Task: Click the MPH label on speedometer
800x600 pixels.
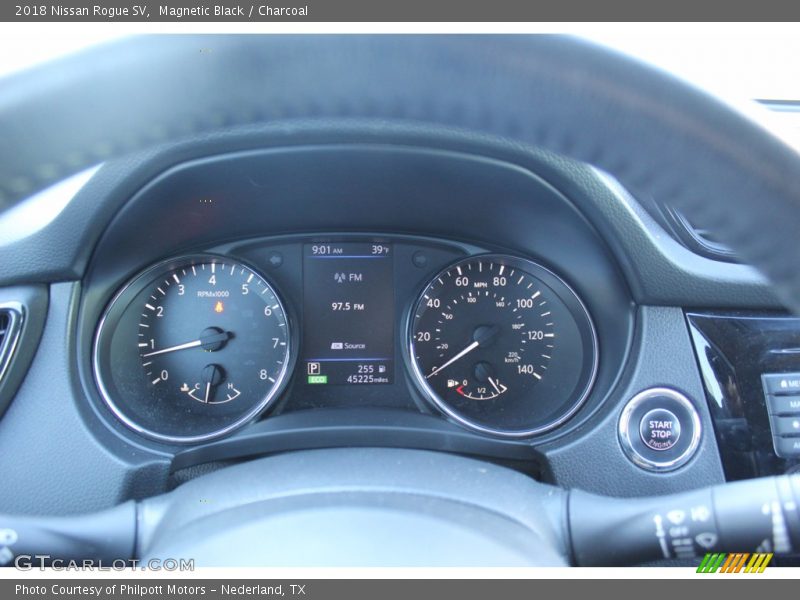Action: tap(480, 285)
